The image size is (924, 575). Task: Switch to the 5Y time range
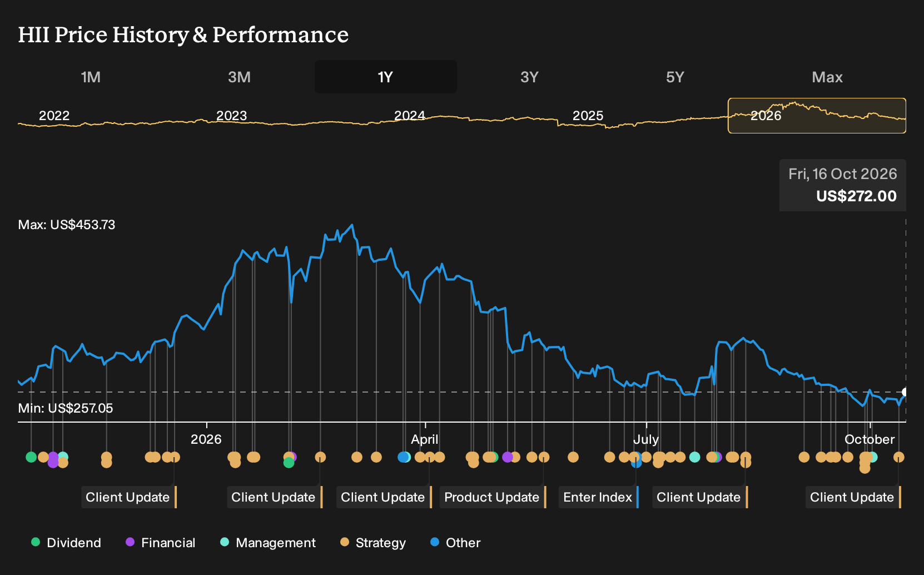pos(675,77)
